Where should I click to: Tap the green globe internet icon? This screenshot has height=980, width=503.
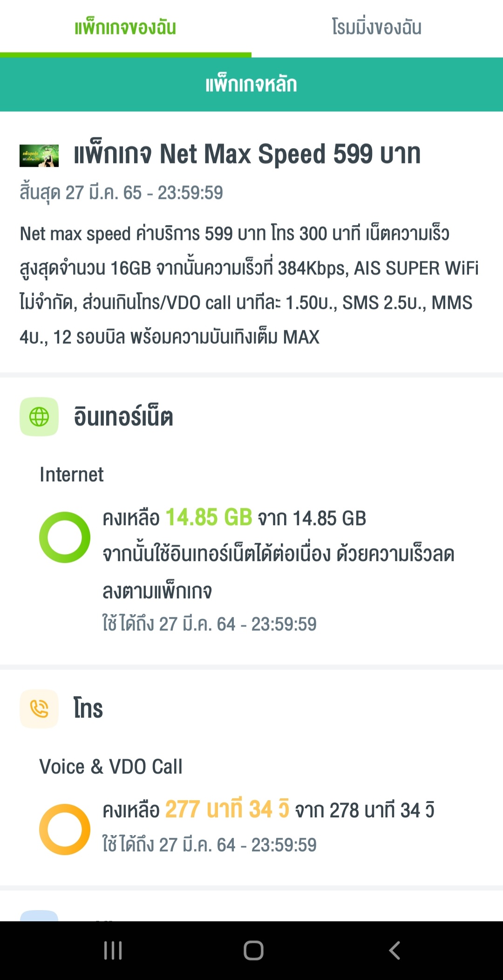click(x=39, y=417)
